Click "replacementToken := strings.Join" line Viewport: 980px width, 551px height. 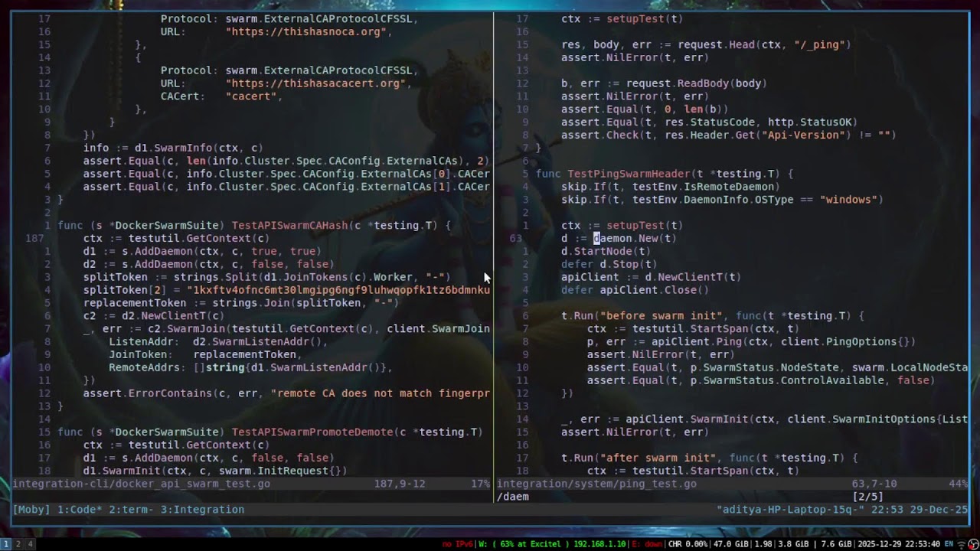point(241,303)
